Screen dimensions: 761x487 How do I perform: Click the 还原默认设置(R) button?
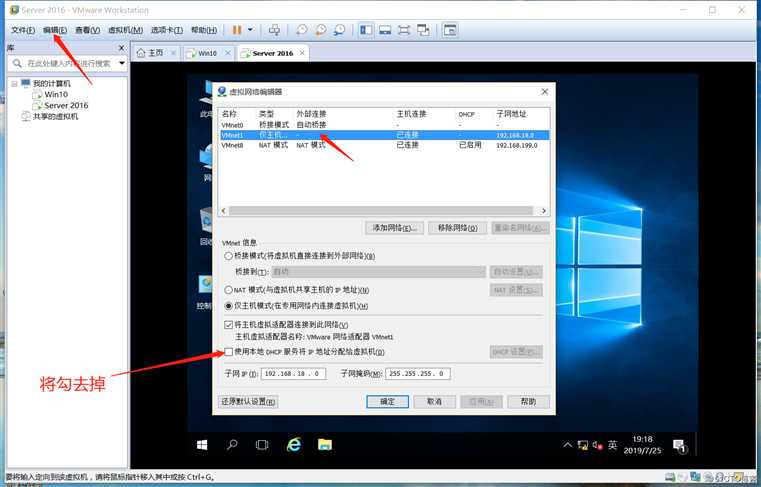tap(248, 402)
